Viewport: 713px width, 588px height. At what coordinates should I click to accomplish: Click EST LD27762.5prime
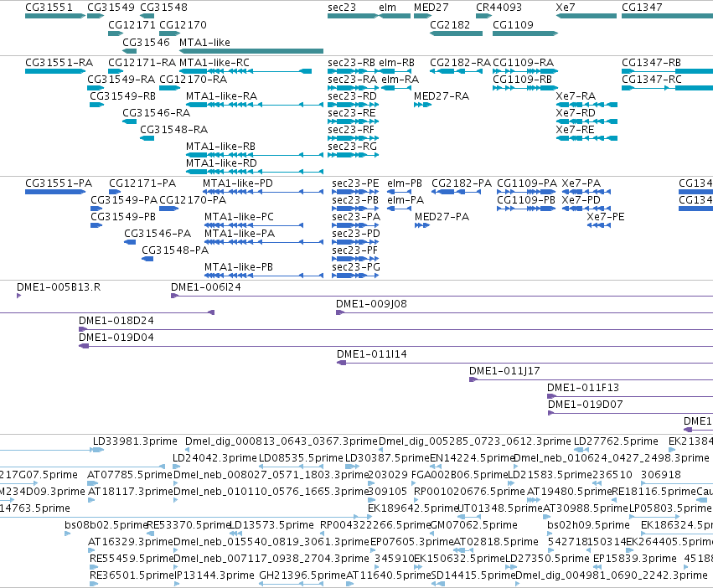pos(581,450)
